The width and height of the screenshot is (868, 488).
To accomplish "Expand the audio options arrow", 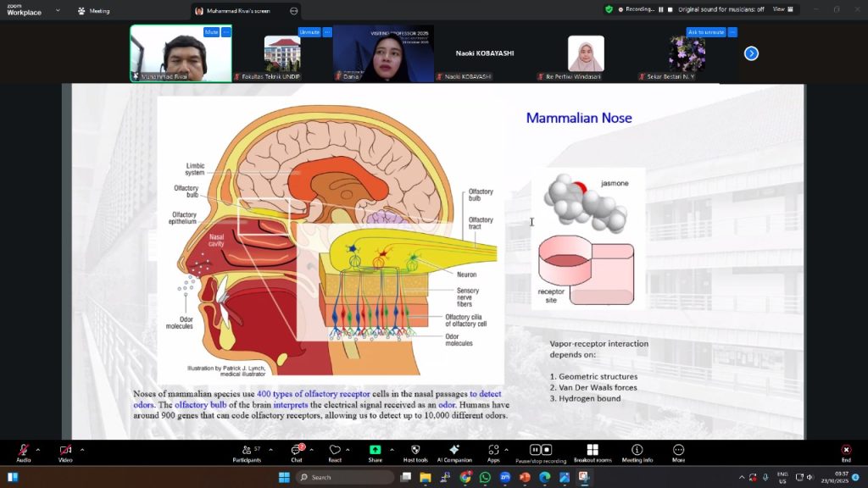I will coord(40,450).
